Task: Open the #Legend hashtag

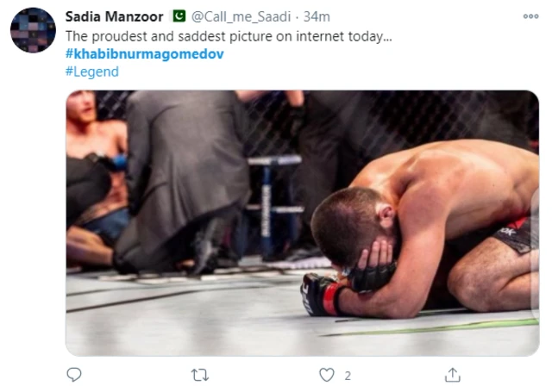Action: tap(91, 72)
